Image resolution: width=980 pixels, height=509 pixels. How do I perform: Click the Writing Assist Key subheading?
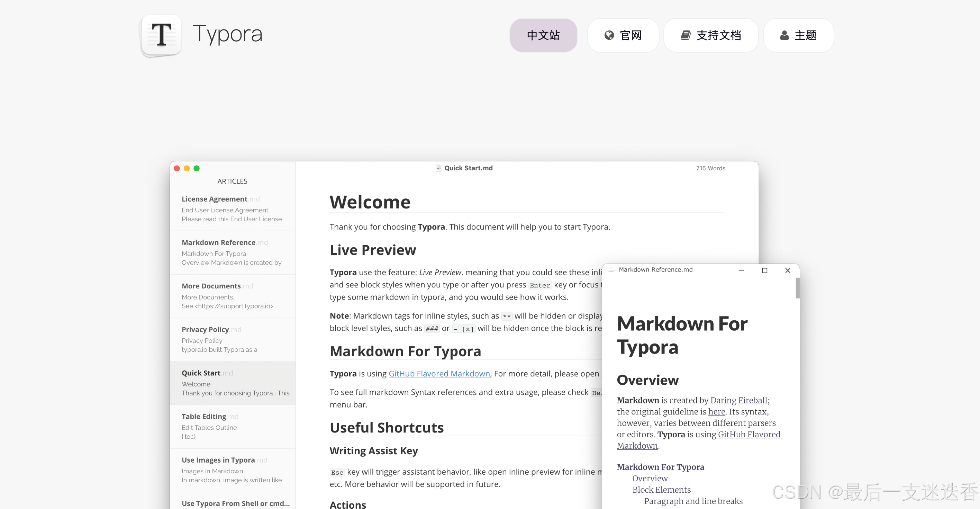coord(374,451)
